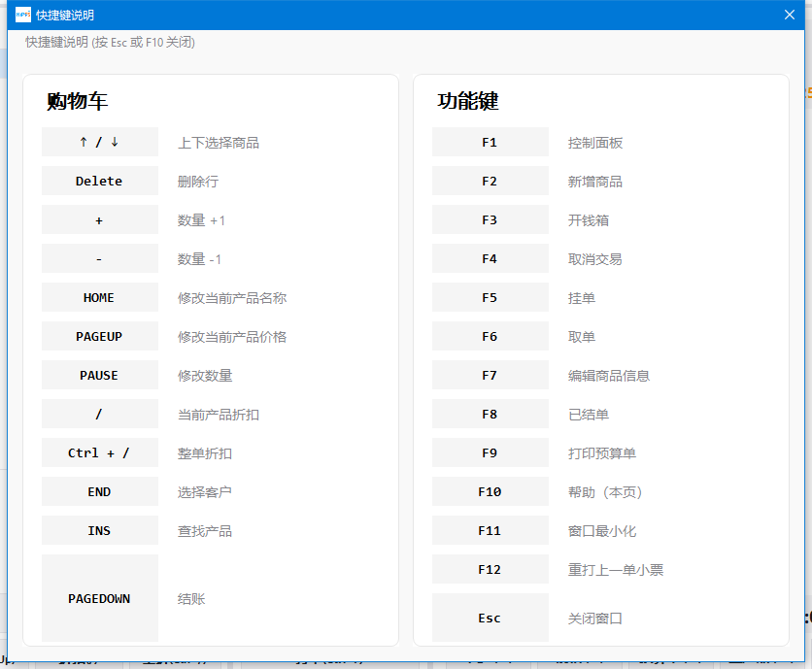The image size is (812, 669).
Task: Click the 挂单 description
Action: [582, 298]
